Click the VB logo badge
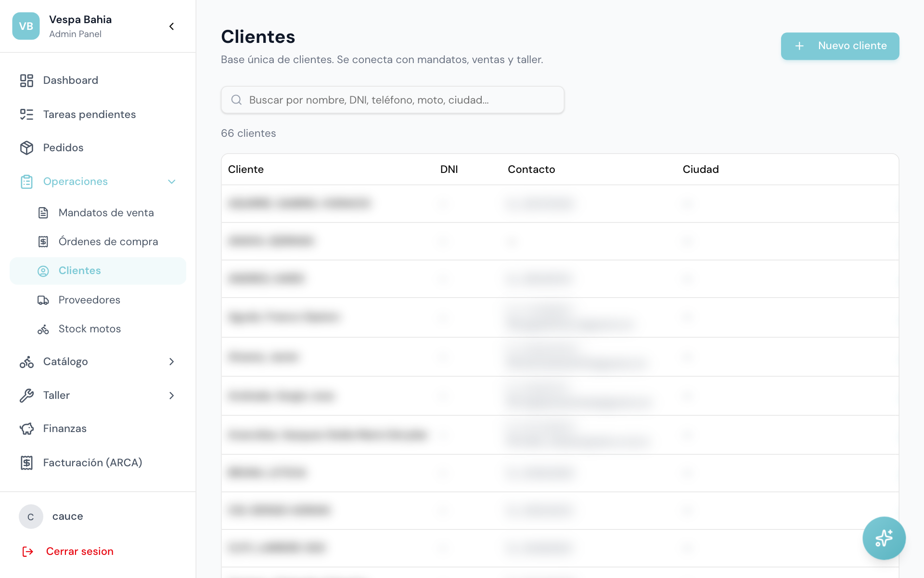Image resolution: width=924 pixels, height=578 pixels. coord(26,26)
